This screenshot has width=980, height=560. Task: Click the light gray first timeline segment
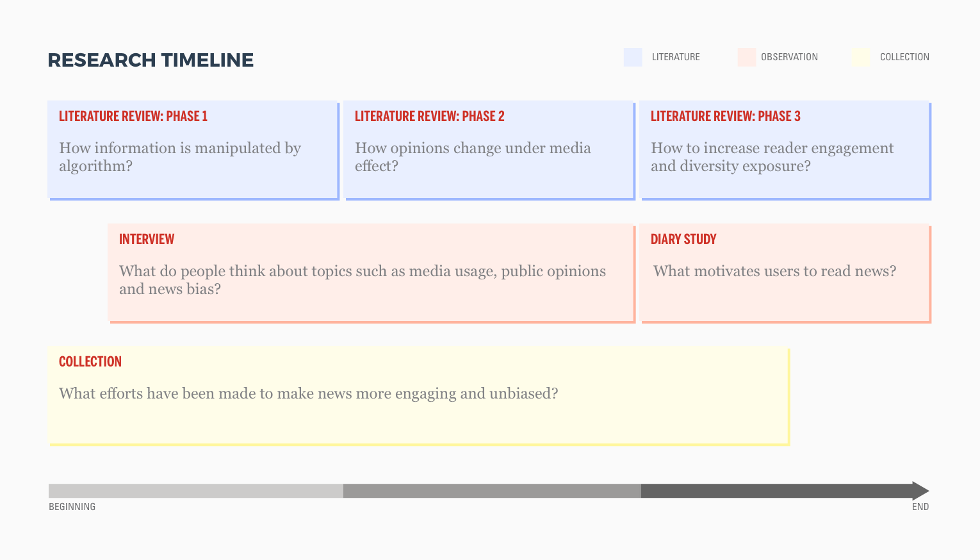[x=195, y=491]
